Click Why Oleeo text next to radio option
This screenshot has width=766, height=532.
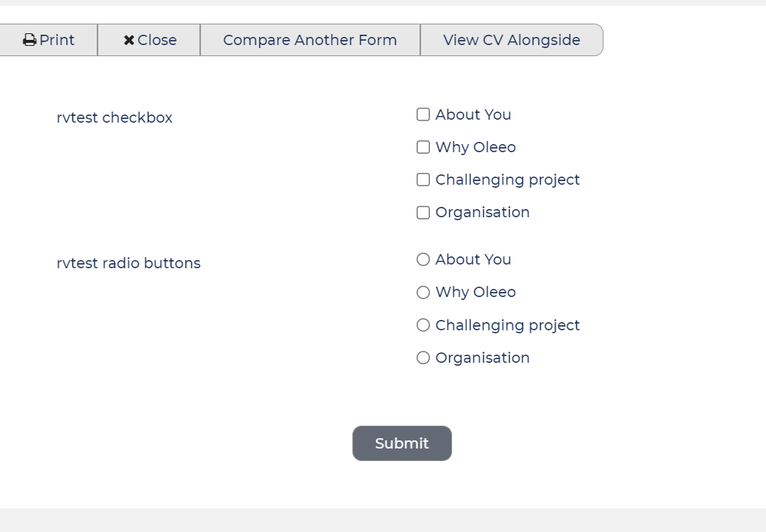coord(475,293)
